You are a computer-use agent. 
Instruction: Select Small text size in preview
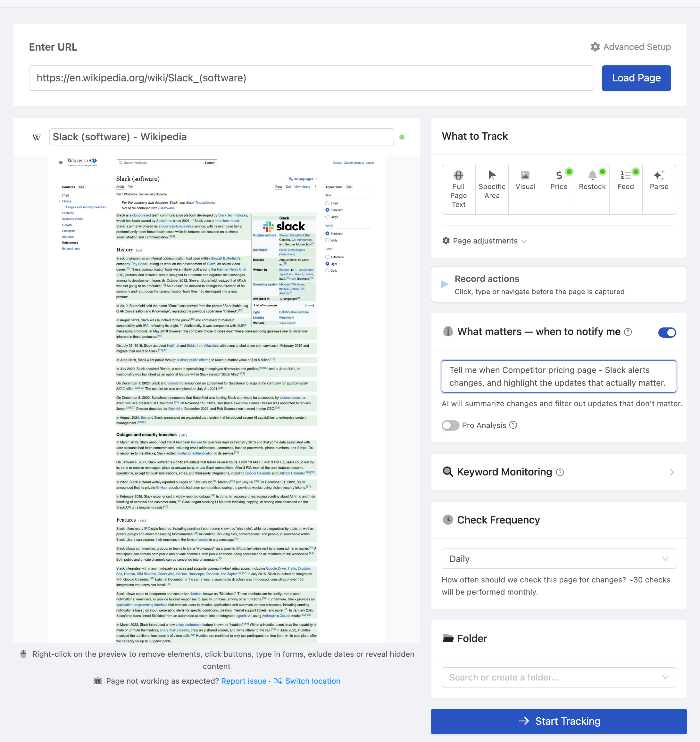(x=328, y=203)
